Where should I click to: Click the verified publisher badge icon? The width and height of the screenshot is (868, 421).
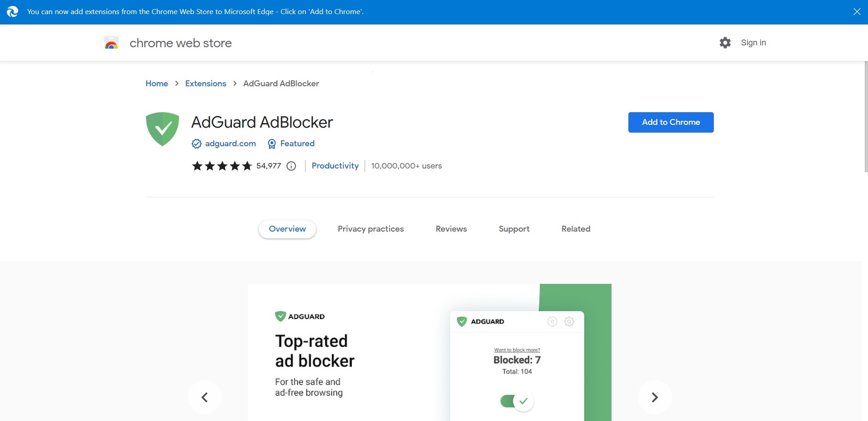pyautogui.click(x=196, y=144)
